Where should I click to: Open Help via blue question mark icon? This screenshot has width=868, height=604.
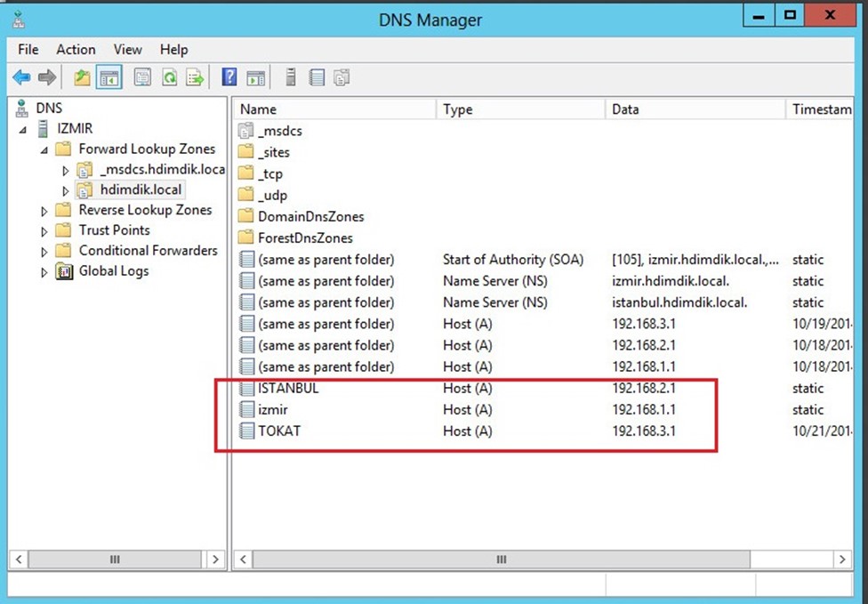[x=229, y=77]
